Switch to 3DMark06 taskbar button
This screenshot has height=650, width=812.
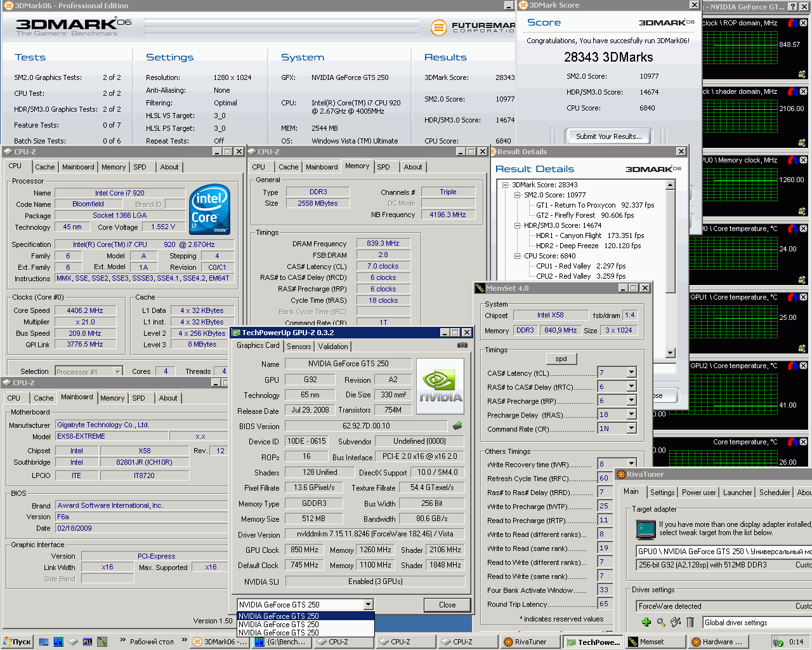pyautogui.click(x=219, y=642)
